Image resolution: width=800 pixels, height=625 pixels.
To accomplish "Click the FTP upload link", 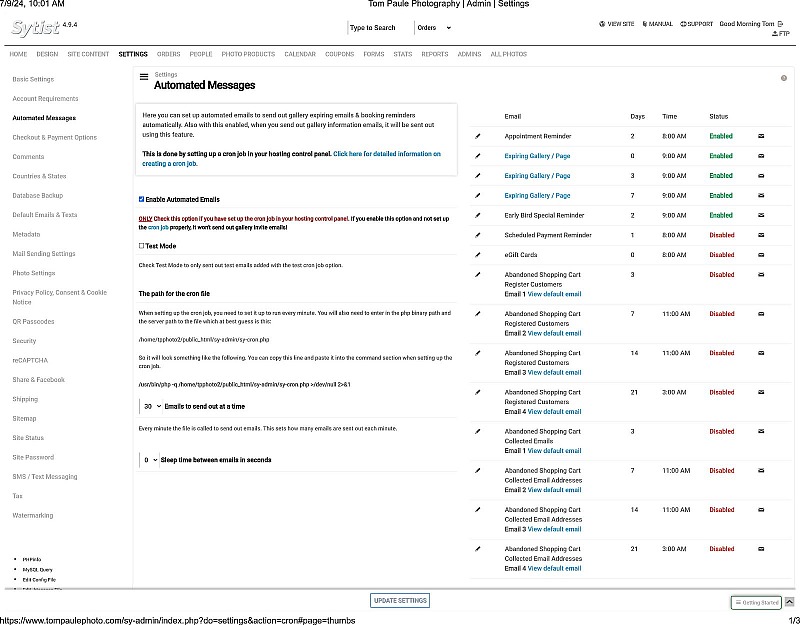I will tap(781, 34).
